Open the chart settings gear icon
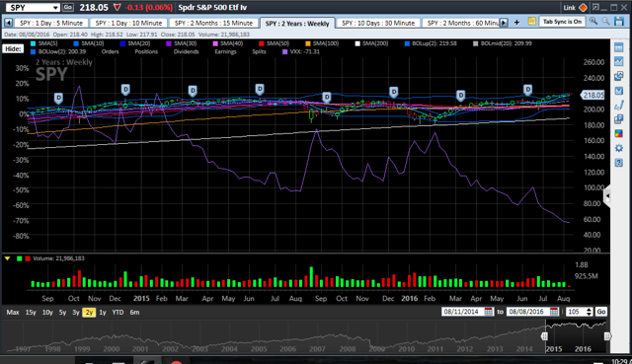 pyautogui.click(x=619, y=148)
